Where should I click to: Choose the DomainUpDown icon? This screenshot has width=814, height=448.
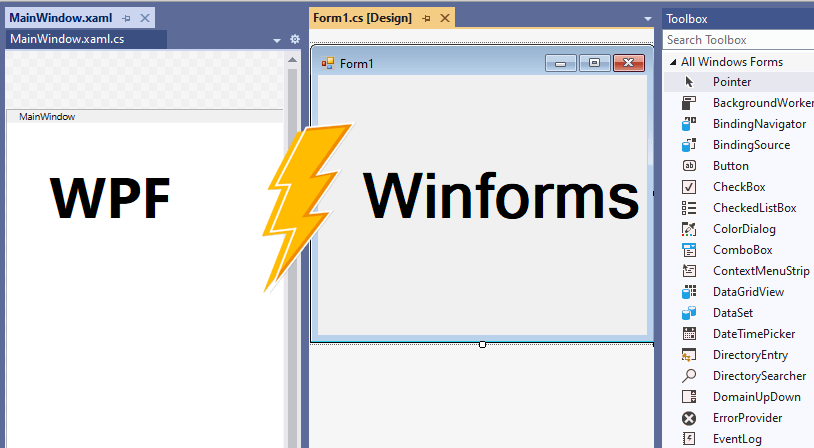pyautogui.click(x=689, y=397)
